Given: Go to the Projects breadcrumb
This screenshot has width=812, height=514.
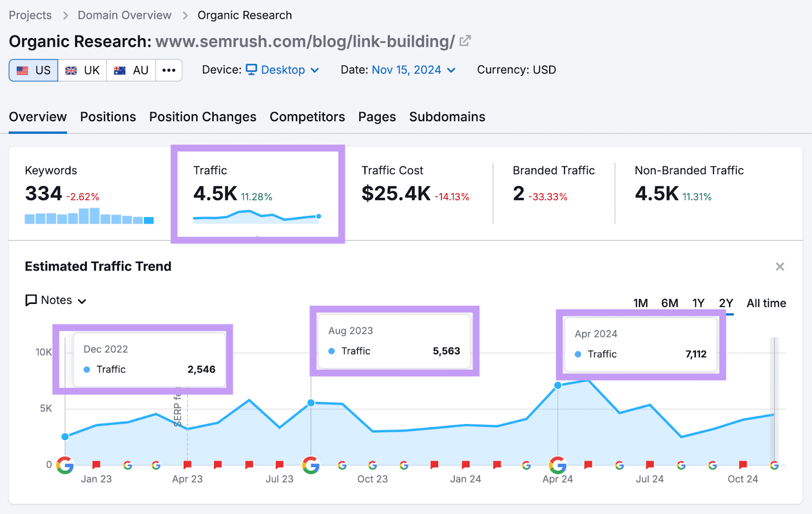Looking at the screenshot, I should pos(30,15).
